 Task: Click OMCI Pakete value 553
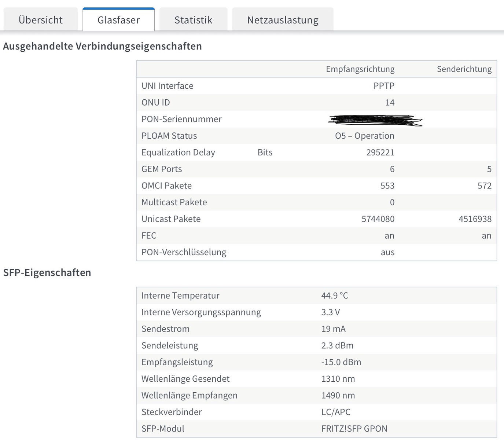point(387,186)
